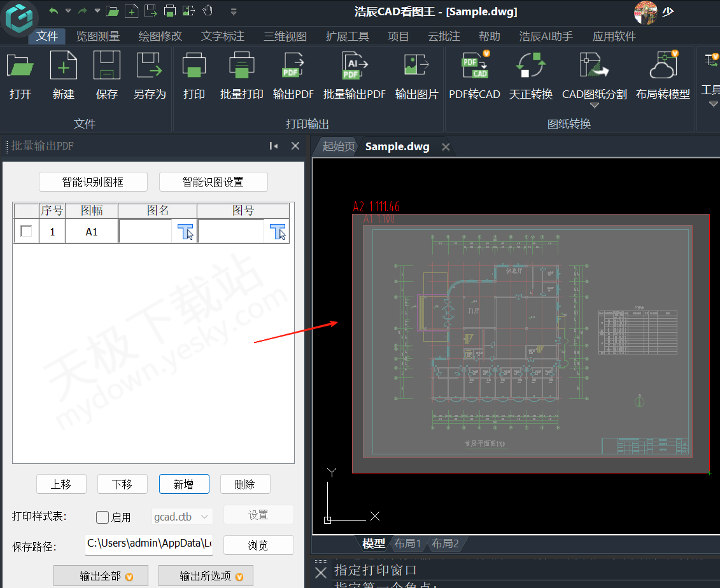Click the 输出全部 export all button
Viewport: 720px width, 588px height.
[101, 576]
